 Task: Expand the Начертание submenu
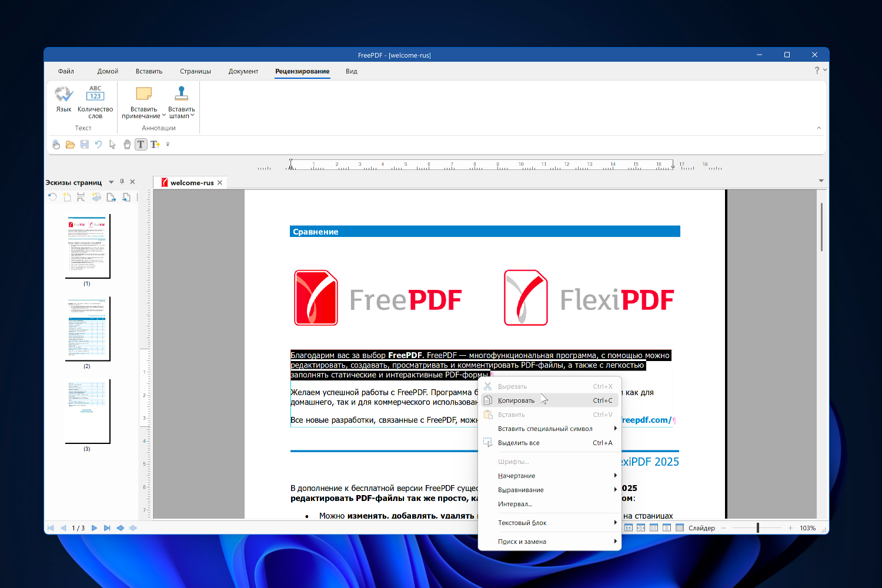pyautogui.click(x=550, y=476)
